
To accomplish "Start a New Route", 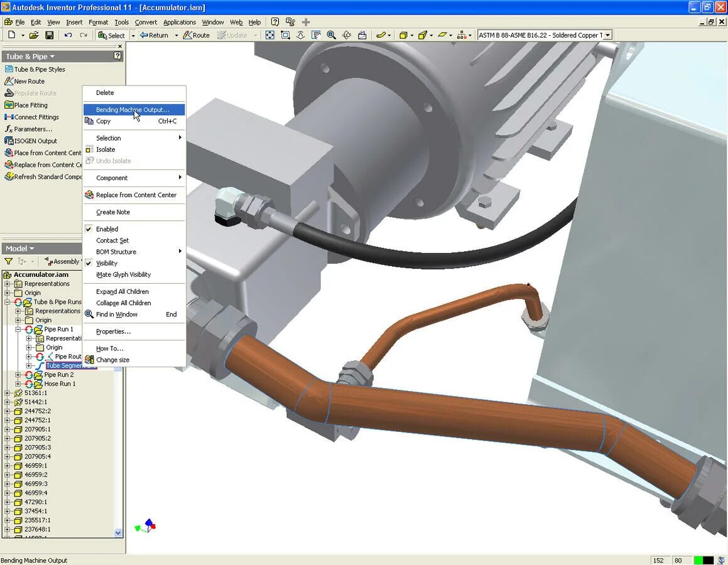I will pyautogui.click(x=24, y=81).
